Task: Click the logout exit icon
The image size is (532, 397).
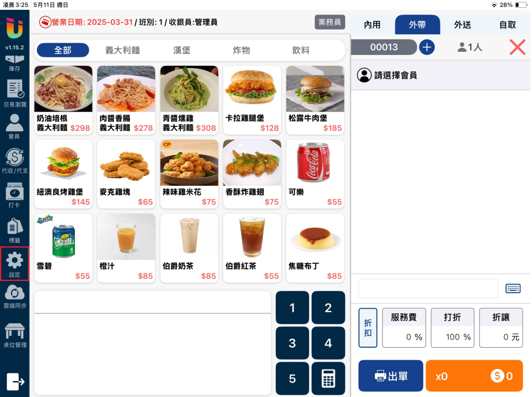Action: pos(15,382)
